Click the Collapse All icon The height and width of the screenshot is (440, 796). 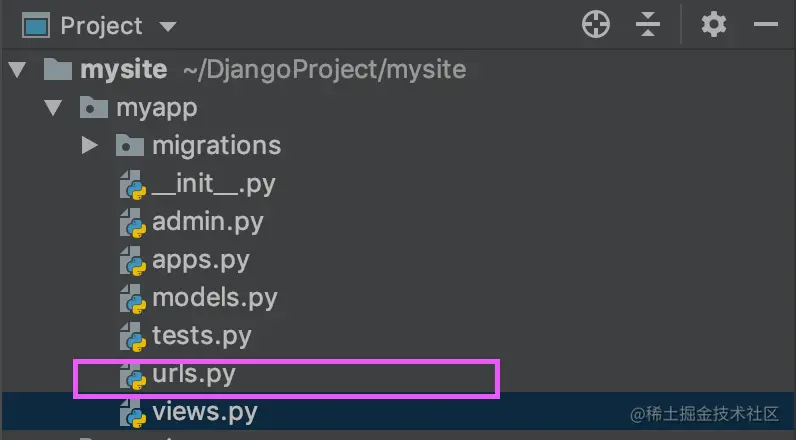(x=647, y=24)
